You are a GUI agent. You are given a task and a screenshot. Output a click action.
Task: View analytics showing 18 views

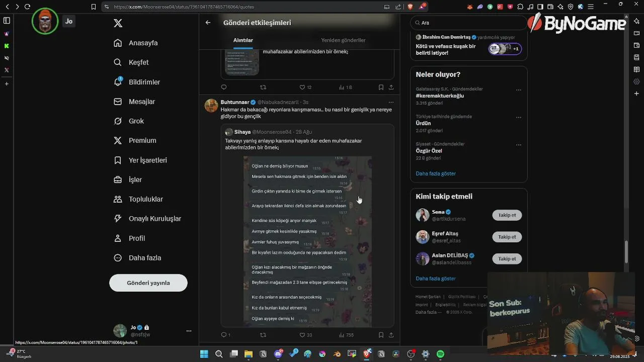click(x=345, y=87)
